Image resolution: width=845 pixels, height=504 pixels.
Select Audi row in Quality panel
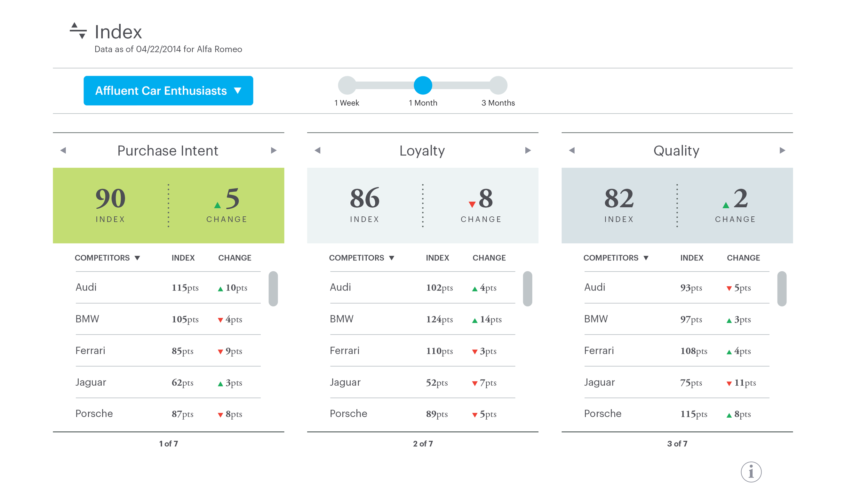click(677, 287)
